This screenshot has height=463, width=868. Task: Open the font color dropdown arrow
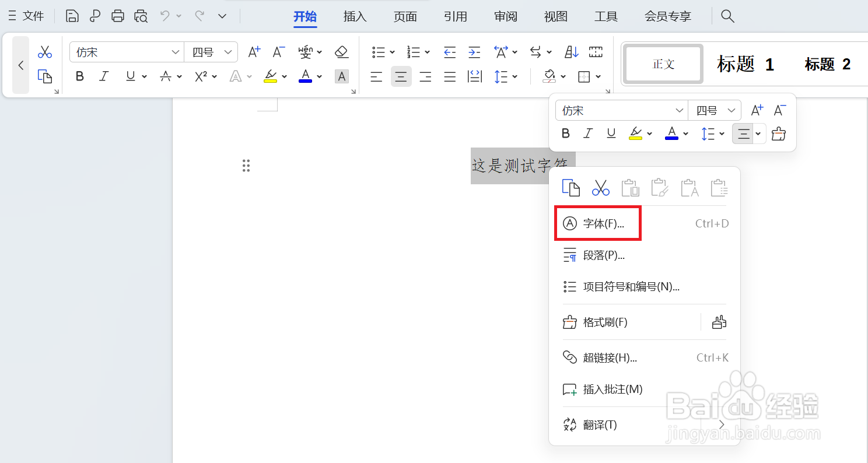(319, 76)
